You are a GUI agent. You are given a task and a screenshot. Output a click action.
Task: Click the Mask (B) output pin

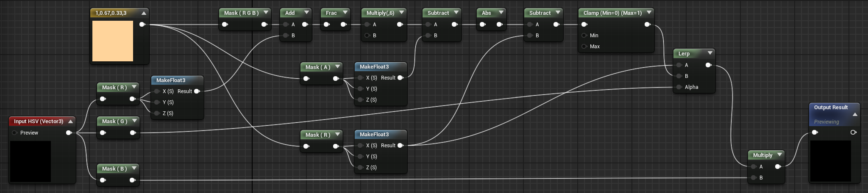[133, 180]
